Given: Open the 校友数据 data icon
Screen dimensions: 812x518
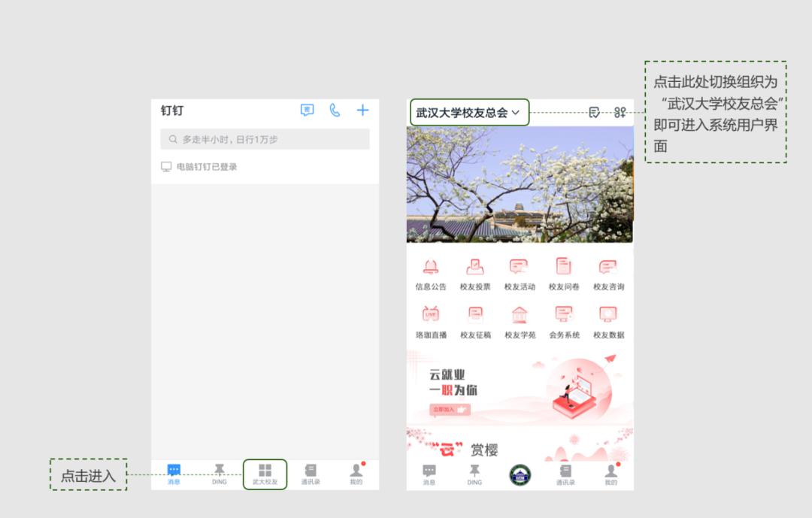Looking at the screenshot, I should [x=608, y=323].
